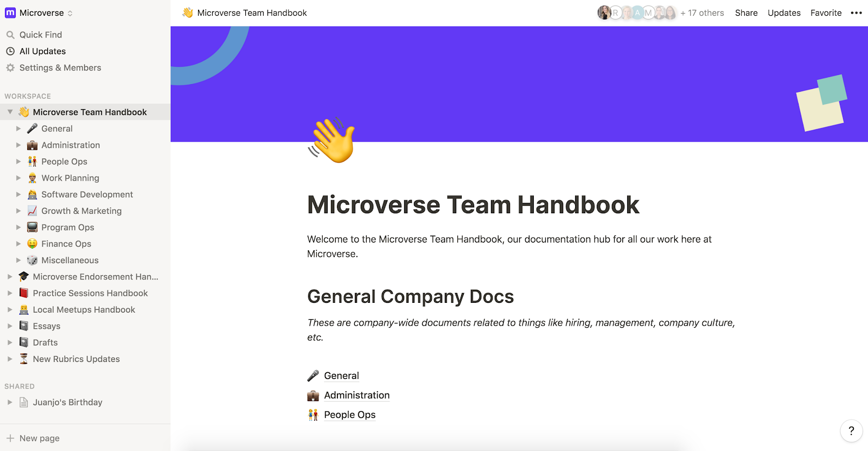
Task: Expand the Miscellaneous sidebar page
Action: (x=18, y=260)
